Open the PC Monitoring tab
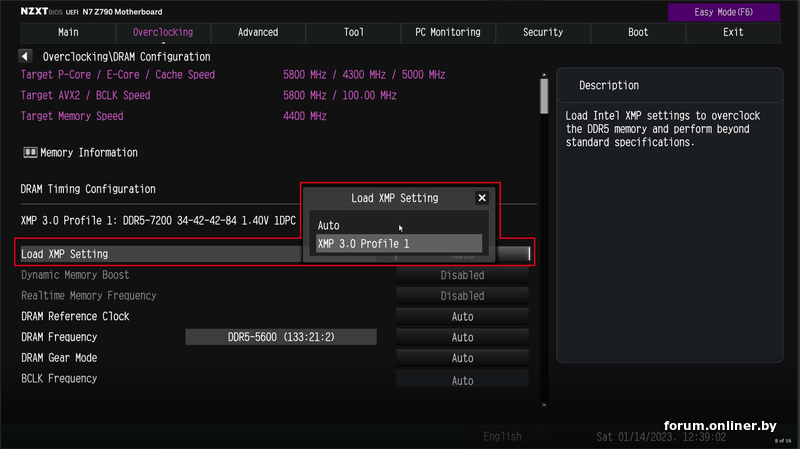 click(x=448, y=32)
